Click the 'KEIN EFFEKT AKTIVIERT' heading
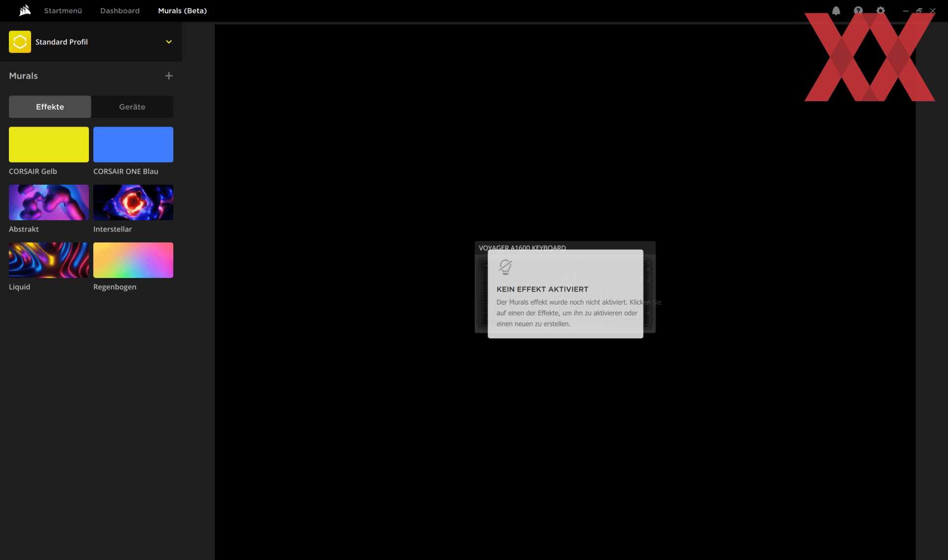Viewport: 948px width, 560px height. point(543,289)
